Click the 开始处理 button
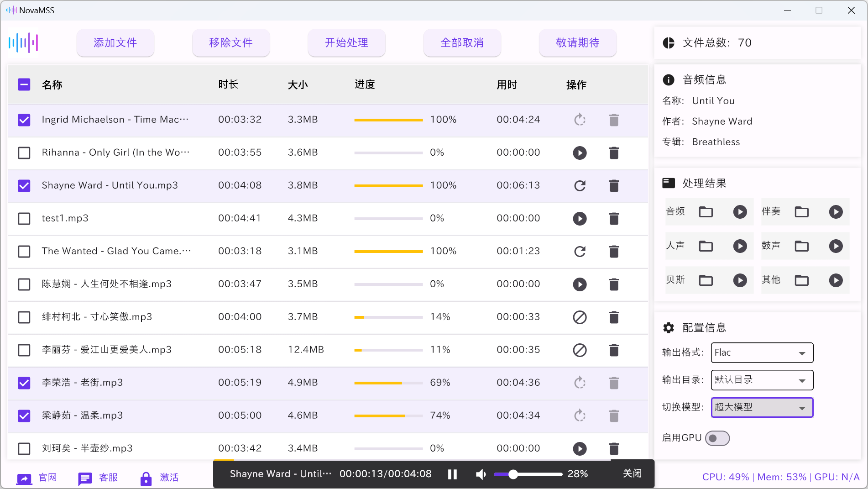This screenshot has height=489, width=868. point(346,42)
